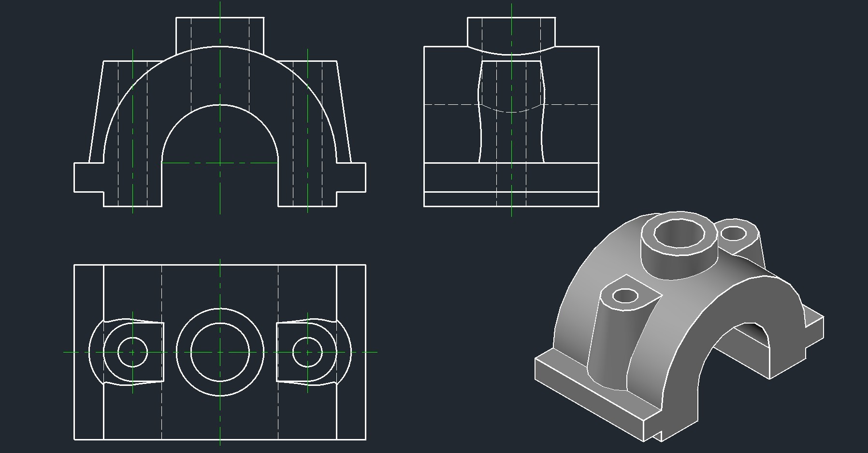Select the left small bolt hole circle in the plan view
The image size is (868, 453).
(x=132, y=352)
